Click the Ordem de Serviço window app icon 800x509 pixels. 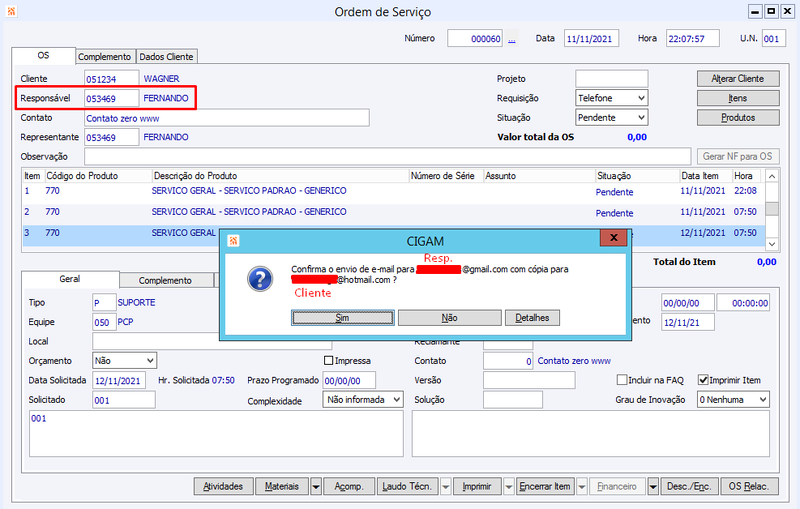coord(11,11)
